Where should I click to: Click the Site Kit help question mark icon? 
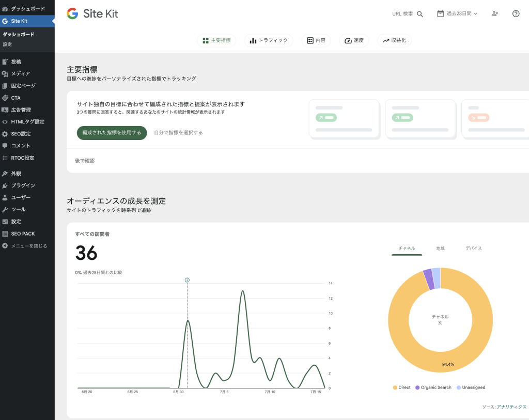pos(515,14)
